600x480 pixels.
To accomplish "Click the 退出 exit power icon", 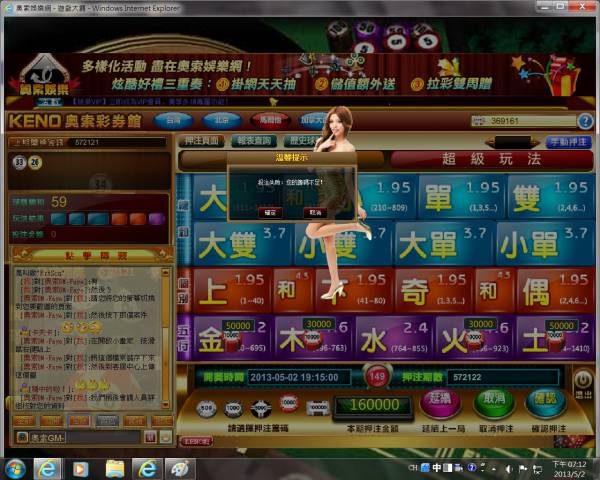I will [x=584, y=385].
